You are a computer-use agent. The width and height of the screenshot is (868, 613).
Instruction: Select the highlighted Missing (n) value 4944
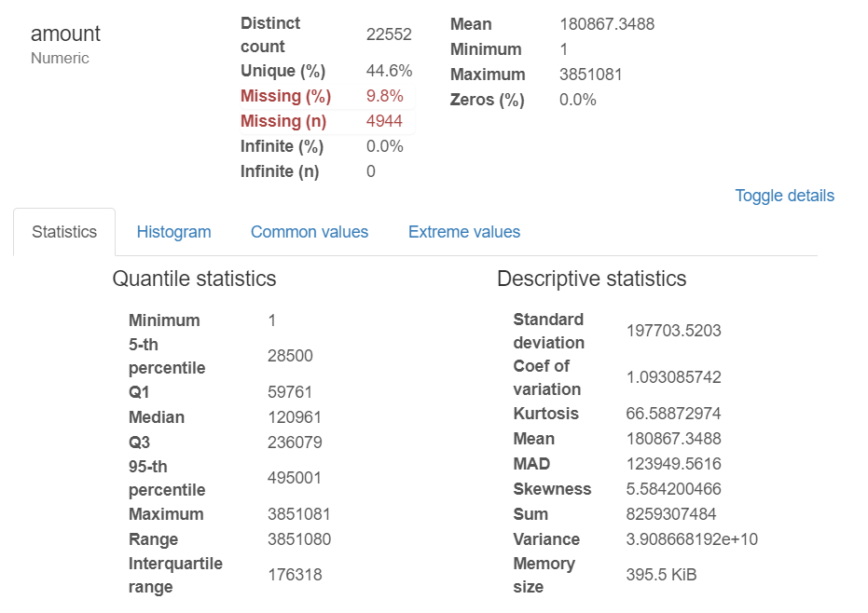385,121
